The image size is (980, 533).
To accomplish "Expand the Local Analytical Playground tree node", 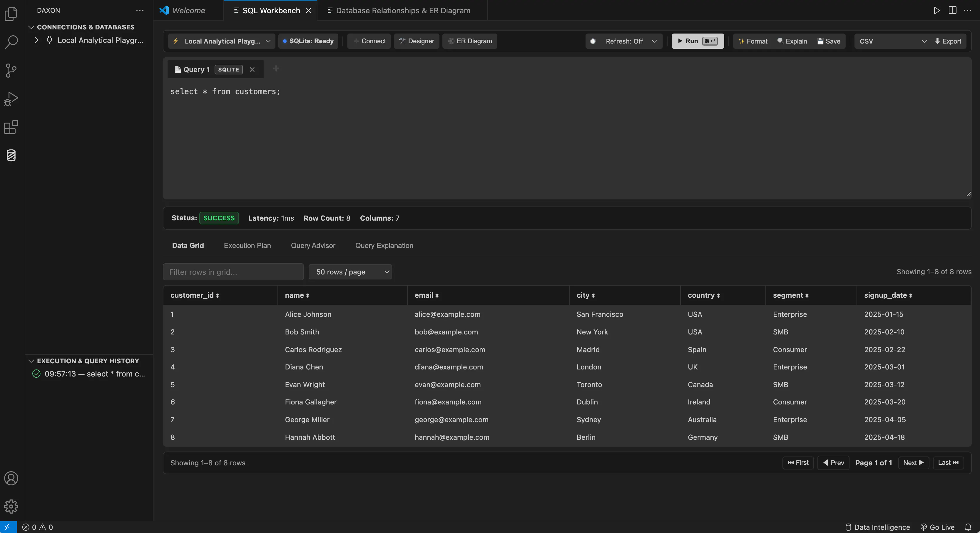I will (36, 40).
